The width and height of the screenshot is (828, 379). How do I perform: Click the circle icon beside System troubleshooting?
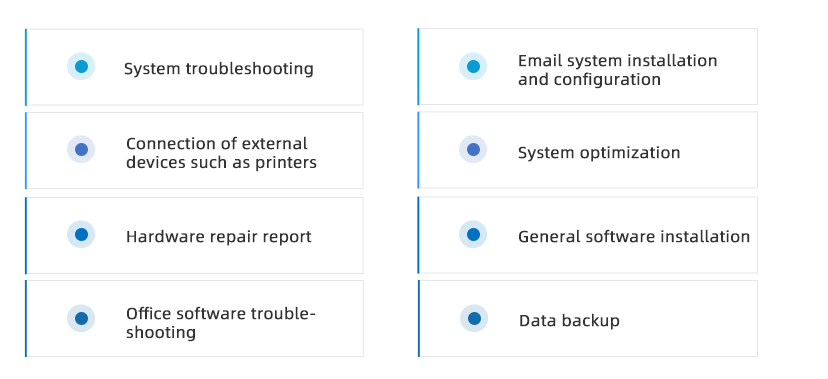81,67
